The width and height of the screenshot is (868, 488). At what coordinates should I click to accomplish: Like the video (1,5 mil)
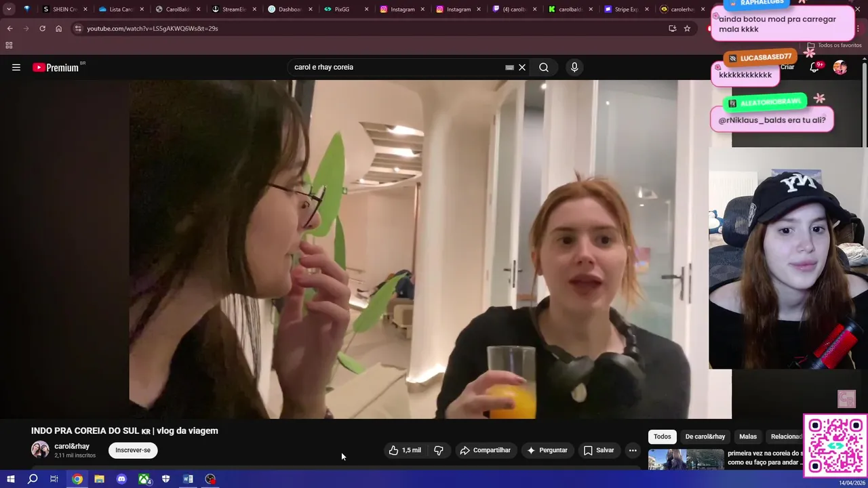coord(405,450)
